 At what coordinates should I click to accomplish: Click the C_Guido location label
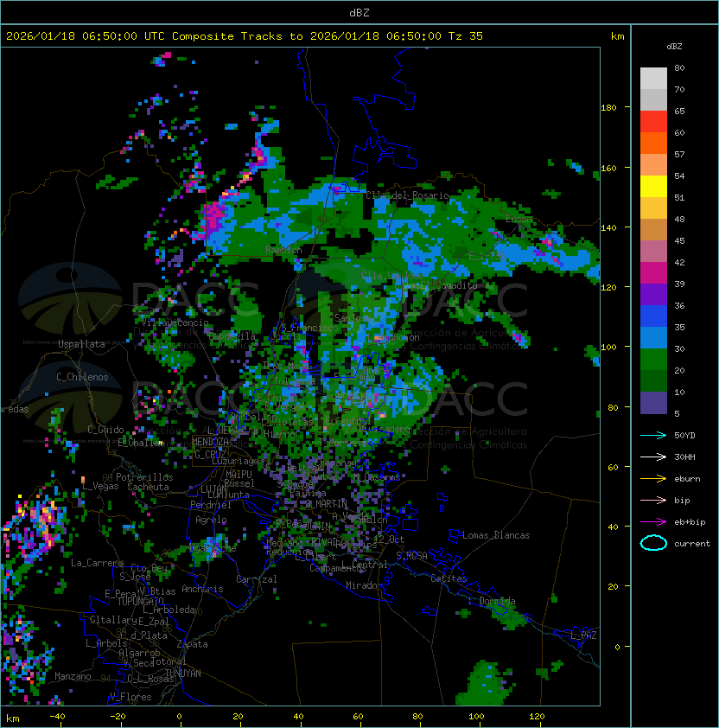(x=105, y=430)
